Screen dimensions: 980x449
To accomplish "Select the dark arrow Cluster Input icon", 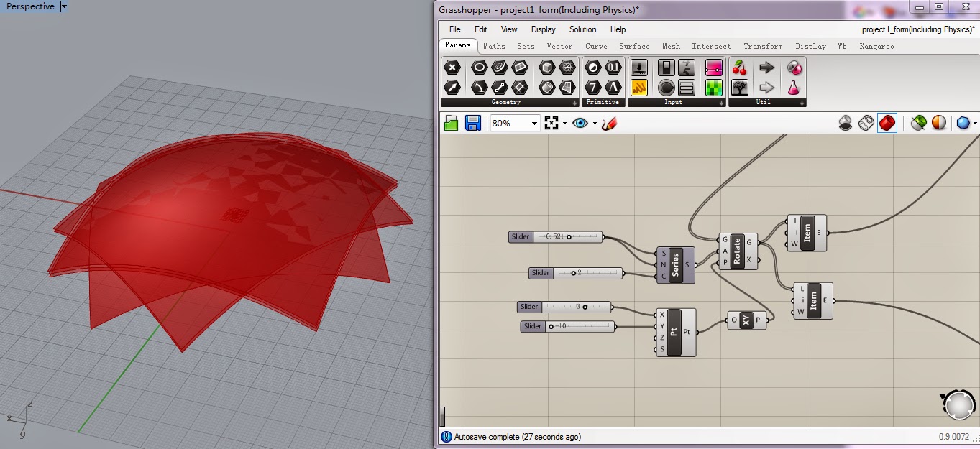I will pos(766,68).
